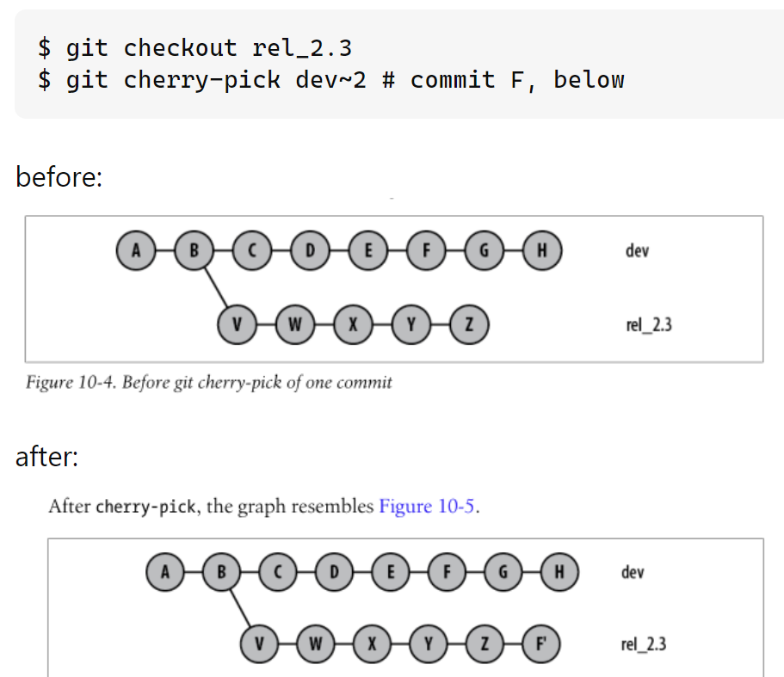
Task: Click commit node X in before diagram
Action: [353, 325]
